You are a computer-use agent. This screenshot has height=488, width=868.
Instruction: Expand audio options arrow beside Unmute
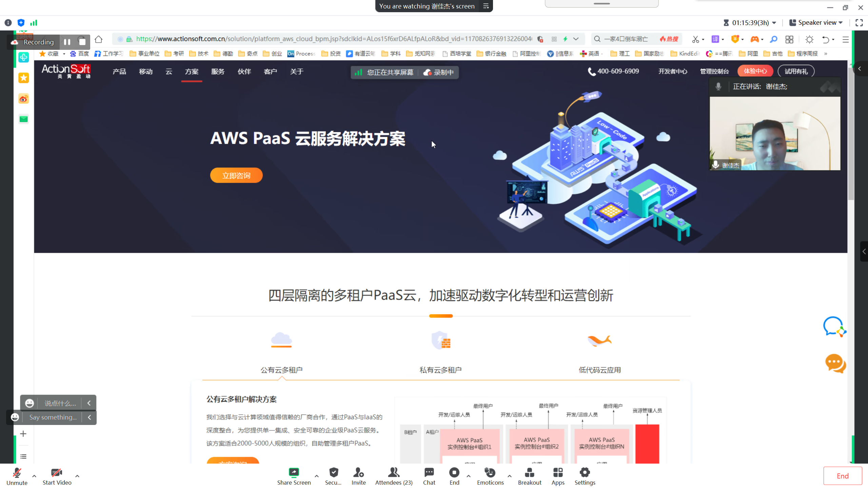coord(34,476)
